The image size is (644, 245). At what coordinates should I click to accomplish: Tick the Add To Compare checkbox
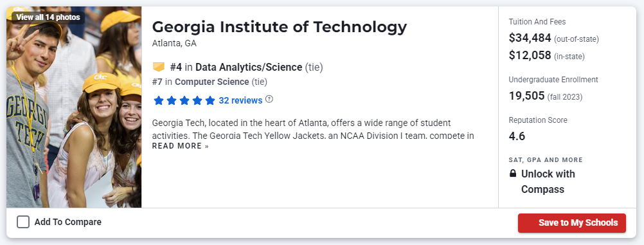pos(23,222)
